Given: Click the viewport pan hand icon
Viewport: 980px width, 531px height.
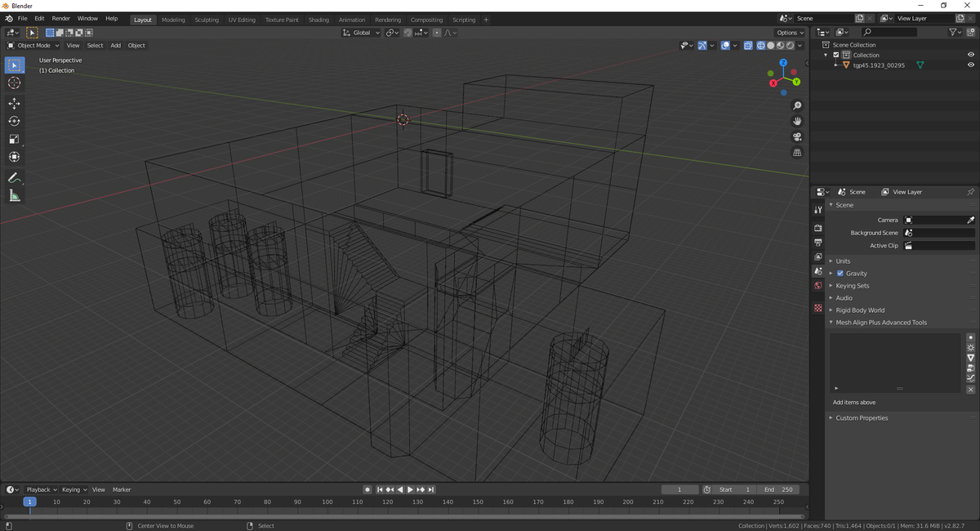Looking at the screenshot, I should [798, 121].
